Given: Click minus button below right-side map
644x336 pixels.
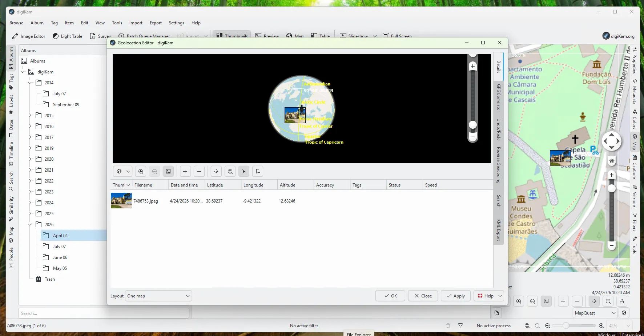Looking at the screenshot, I should pyautogui.click(x=577, y=301).
